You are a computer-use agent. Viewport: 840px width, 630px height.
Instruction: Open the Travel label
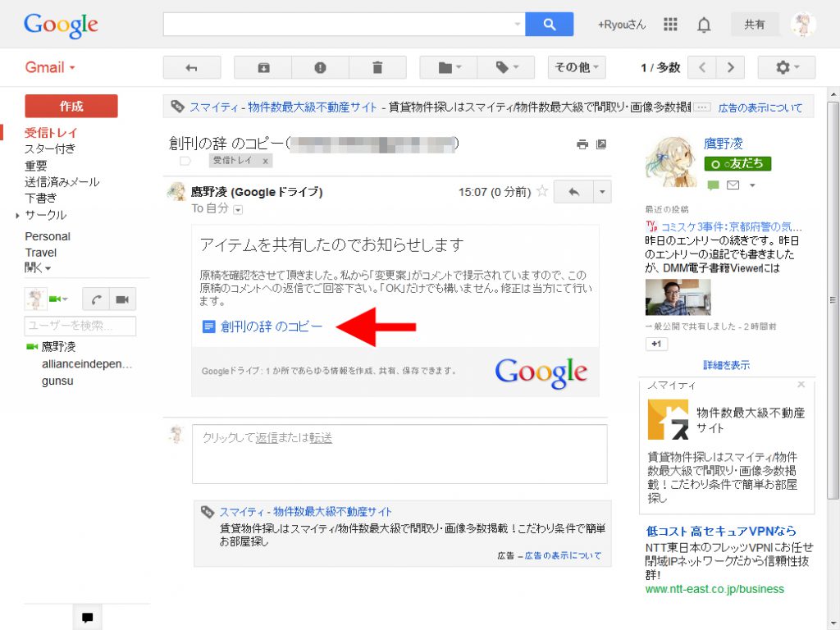click(41, 253)
